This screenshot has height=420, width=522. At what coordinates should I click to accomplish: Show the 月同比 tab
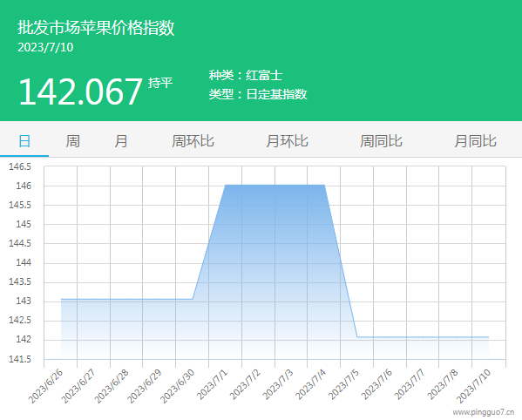click(x=476, y=141)
